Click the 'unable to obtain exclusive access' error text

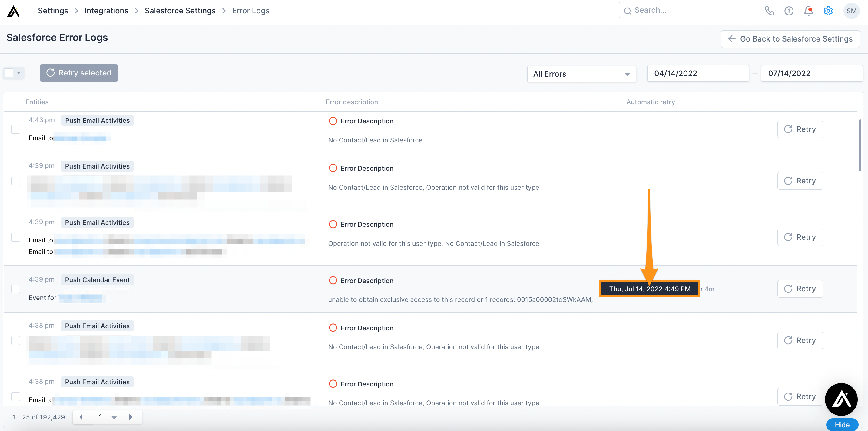pos(460,299)
